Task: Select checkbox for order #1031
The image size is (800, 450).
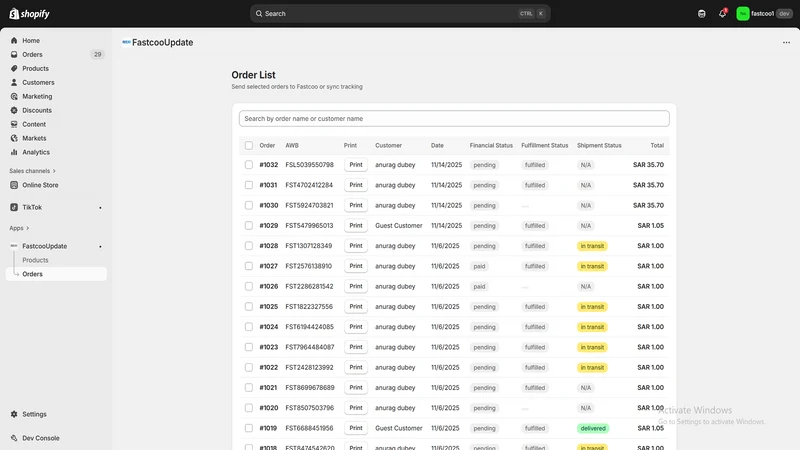Action: click(x=248, y=185)
